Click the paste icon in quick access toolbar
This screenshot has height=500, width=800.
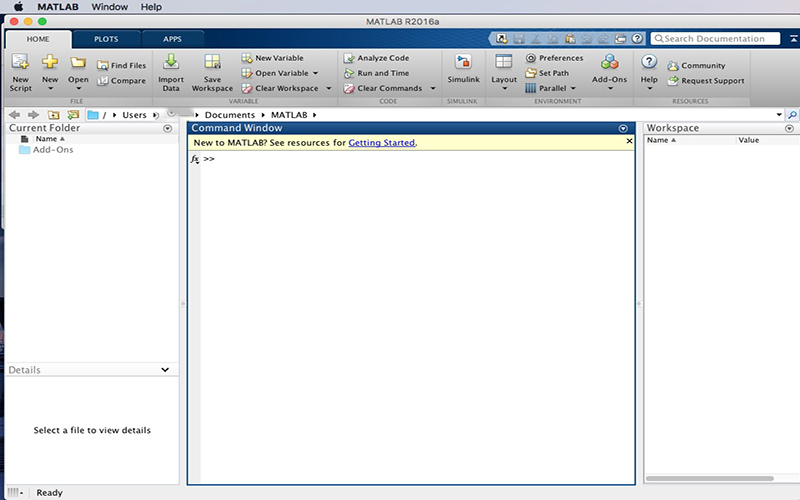(570, 39)
